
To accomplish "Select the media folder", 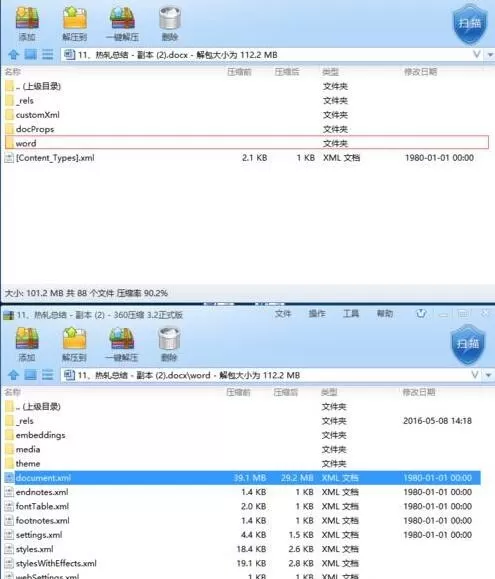I will coord(242,449).
